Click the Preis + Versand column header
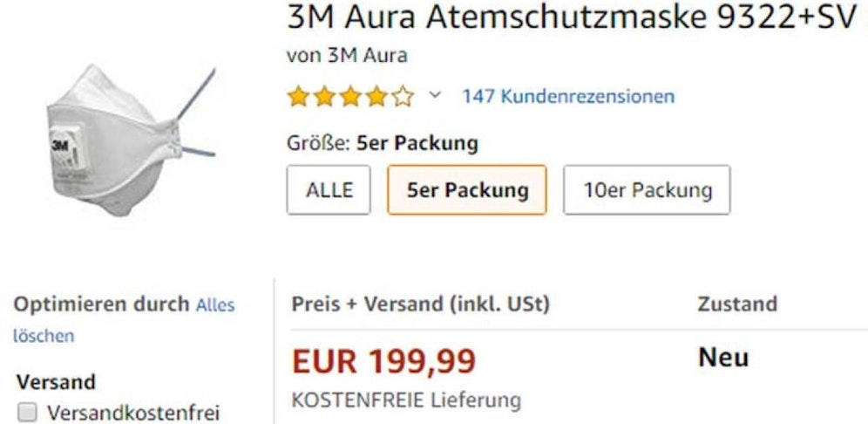Image resolution: width=868 pixels, height=424 pixels. point(420,304)
